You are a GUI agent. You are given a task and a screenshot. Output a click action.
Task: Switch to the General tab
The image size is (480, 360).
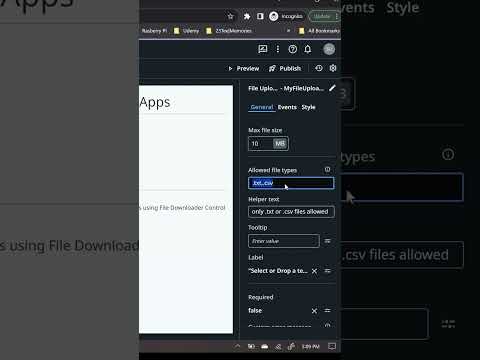[262, 107]
